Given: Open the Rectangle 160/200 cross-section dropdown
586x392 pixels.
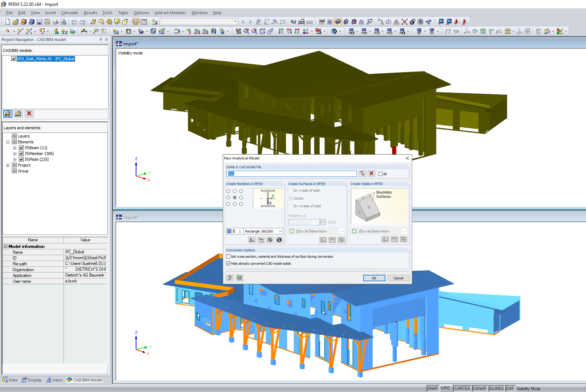Looking at the screenshot, I should pos(280,231).
